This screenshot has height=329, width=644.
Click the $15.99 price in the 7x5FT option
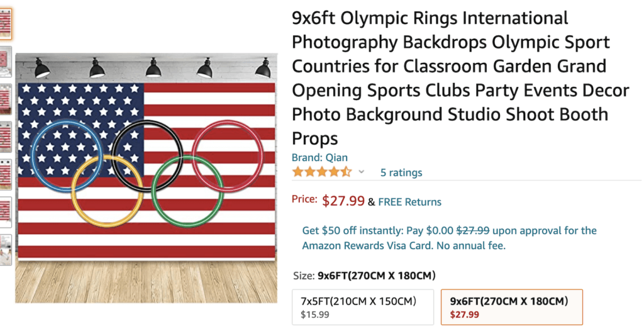coord(314,315)
